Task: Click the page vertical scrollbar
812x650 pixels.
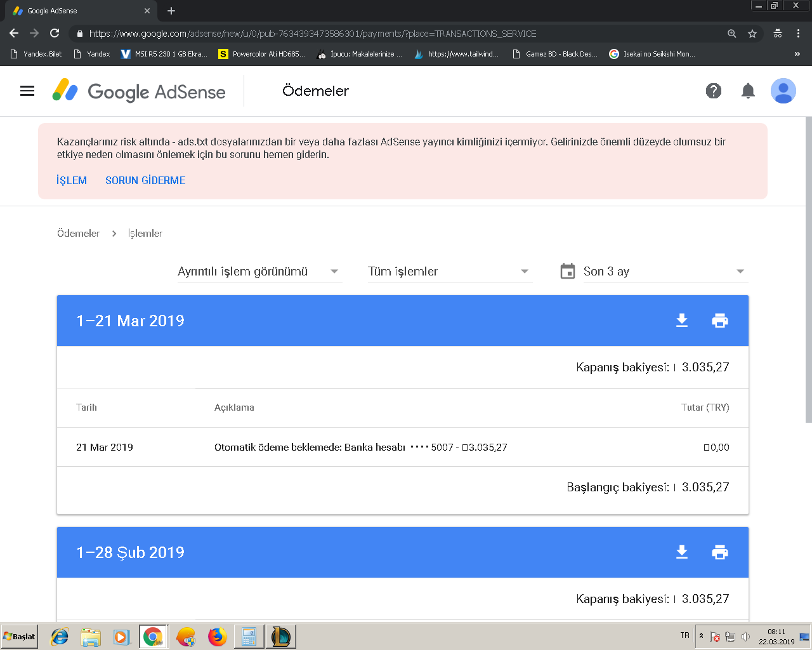Action: [808, 269]
